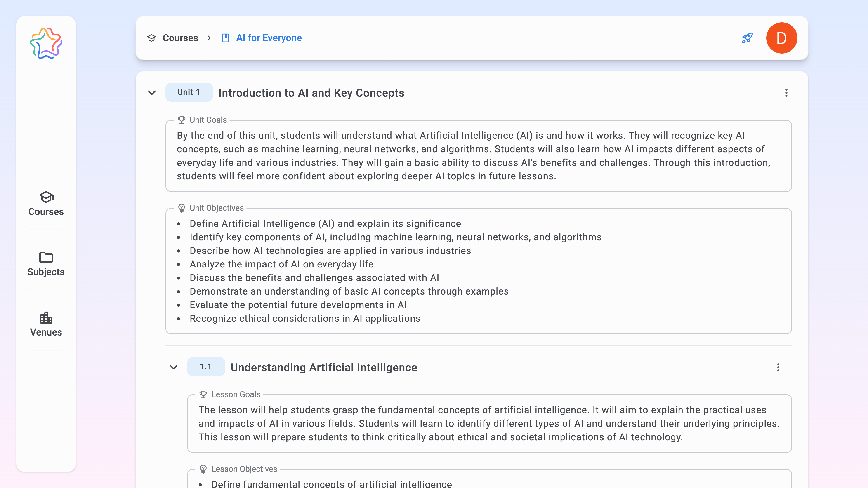Click objective 'Identify key components of AI'
This screenshot has height=488, width=868.
395,237
